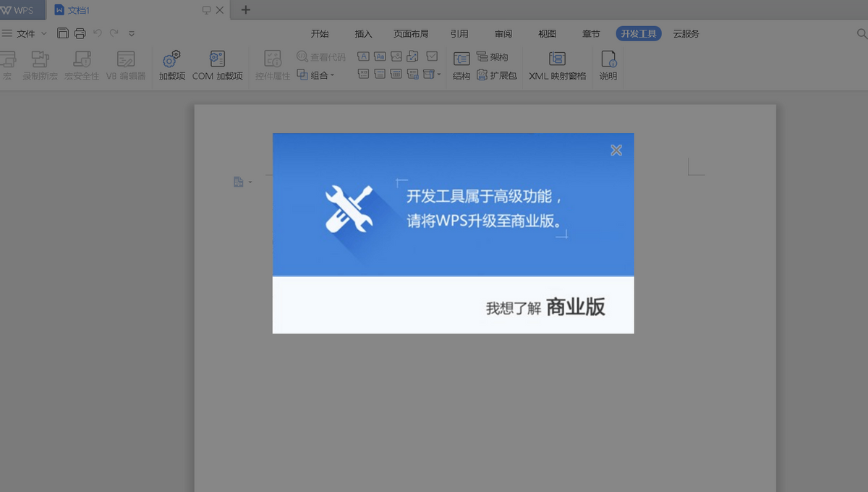
Task: Close the upgrade prompt dialog
Action: 616,150
